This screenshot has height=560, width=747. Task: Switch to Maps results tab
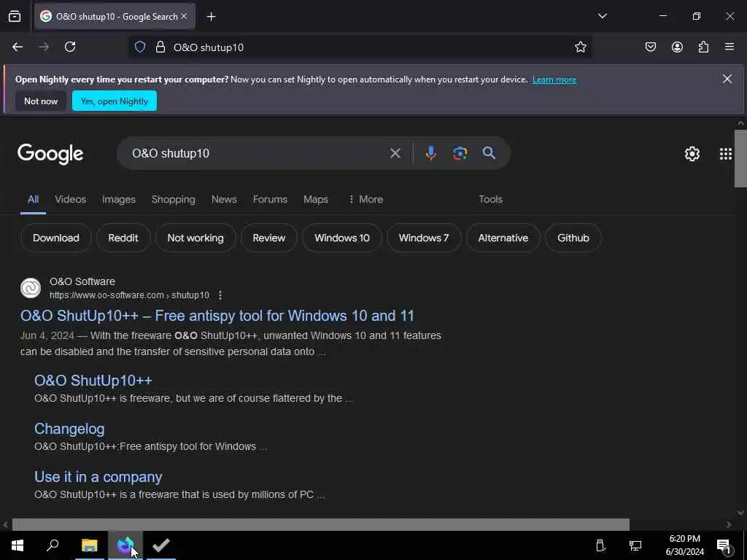[316, 200]
